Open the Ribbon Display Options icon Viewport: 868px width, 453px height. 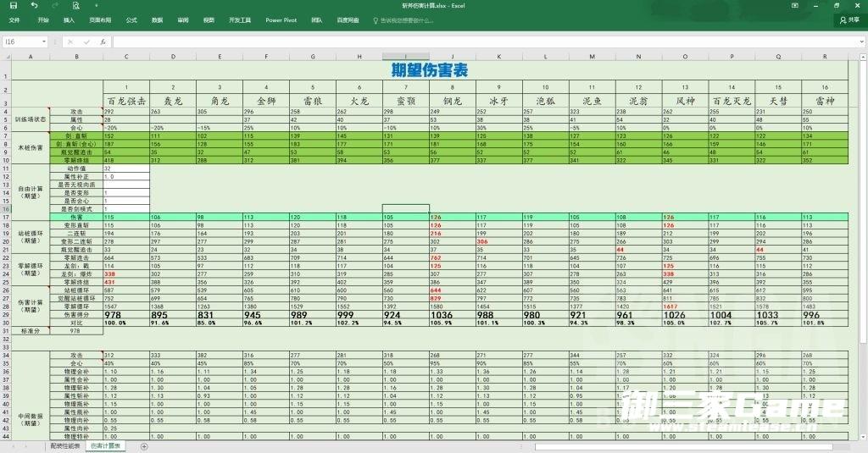pyautogui.click(x=794, y=5)
